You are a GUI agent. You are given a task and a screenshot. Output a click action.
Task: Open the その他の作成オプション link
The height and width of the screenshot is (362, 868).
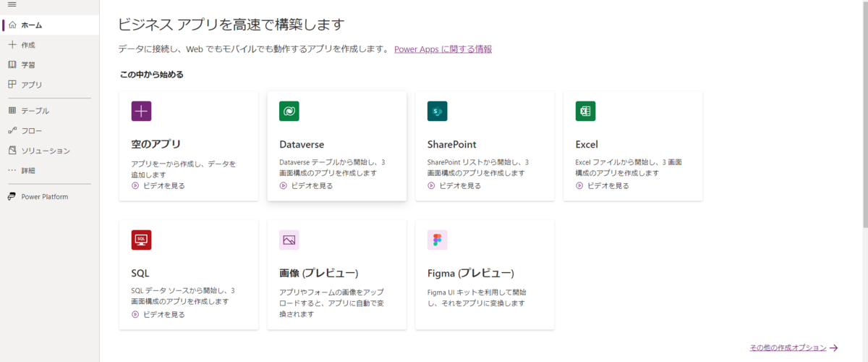click(788, 348)
